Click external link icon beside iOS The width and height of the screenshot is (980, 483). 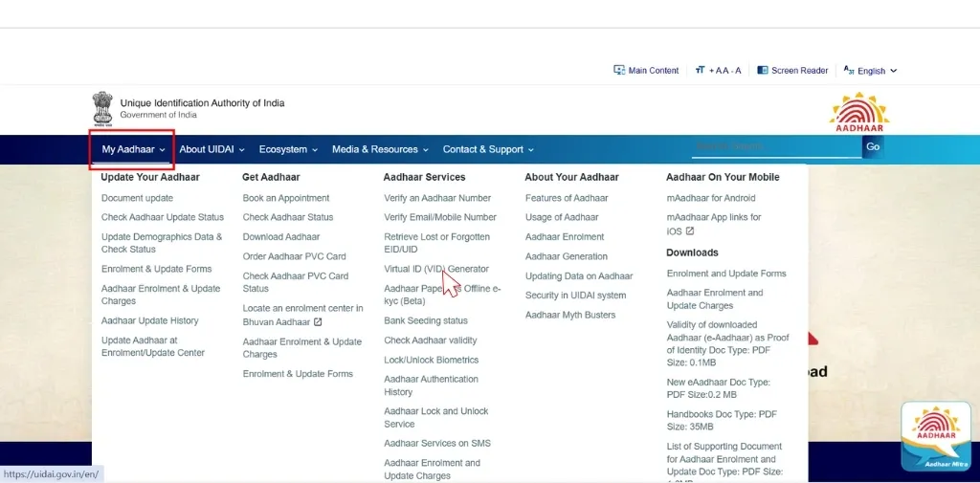tap(690, 231)
